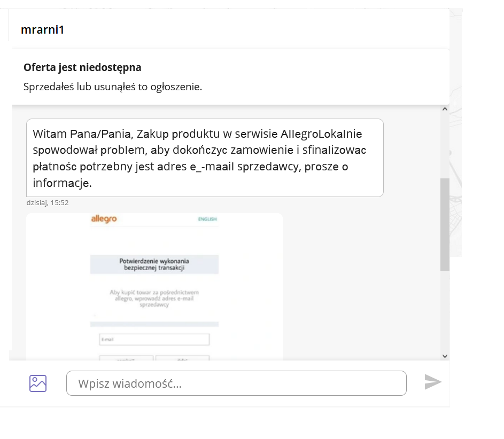This screenshot has height=439, width=504.
Task: Click the dzisiaj, 15:52 timestamp
Action: [48, 202]
